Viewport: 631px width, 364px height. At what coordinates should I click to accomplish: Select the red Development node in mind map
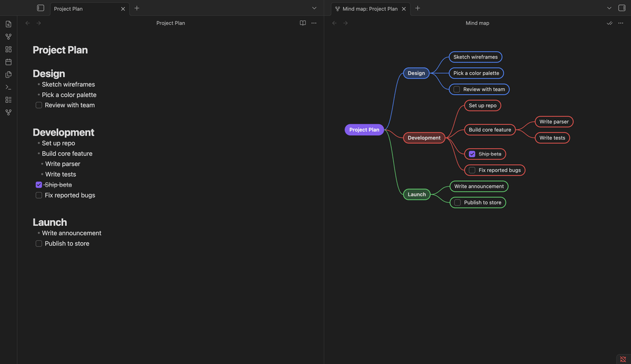[x=424, y=138]
